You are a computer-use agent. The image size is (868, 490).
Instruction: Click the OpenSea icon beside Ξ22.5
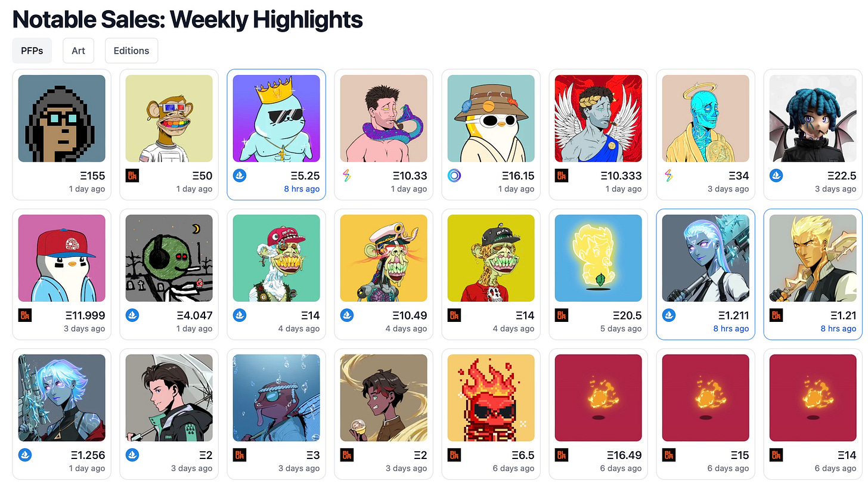[x=776, y=176]
